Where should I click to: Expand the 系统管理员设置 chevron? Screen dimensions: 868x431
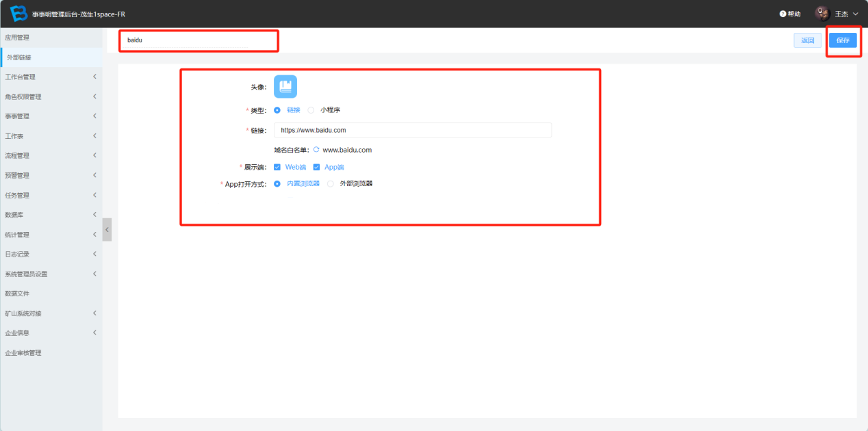click(x=94, y=274)
